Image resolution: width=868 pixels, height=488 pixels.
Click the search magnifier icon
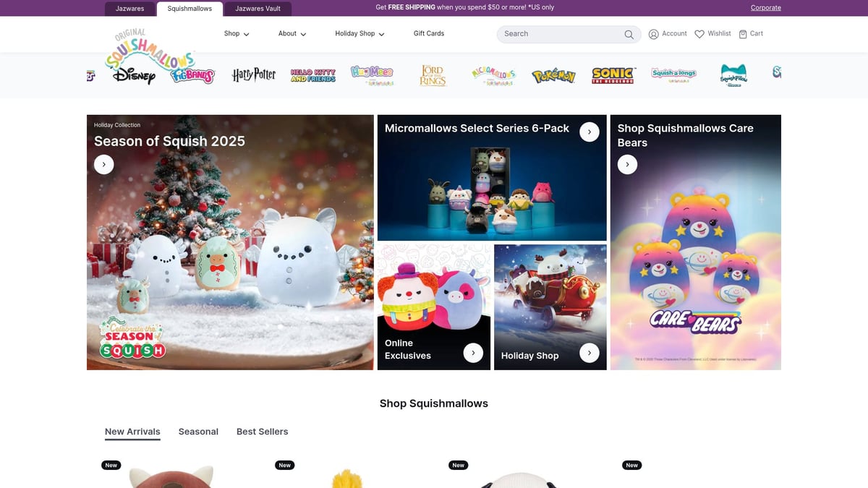click(x=629, y=35)
